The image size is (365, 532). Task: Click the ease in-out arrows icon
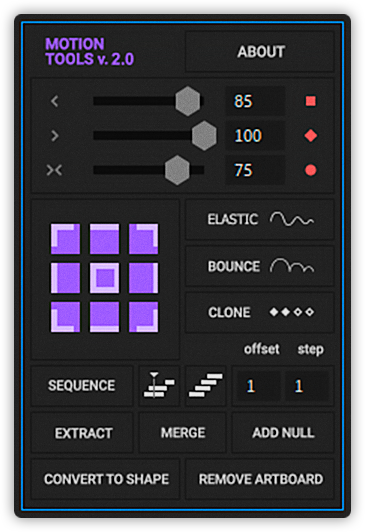(54, 170)
